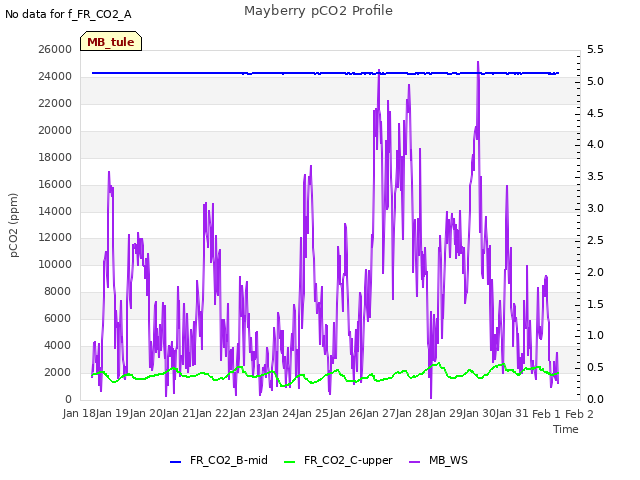Click the 3.0 right axis value
The height and width of the screenshot is (480, 640).
[x=595, y=208]
